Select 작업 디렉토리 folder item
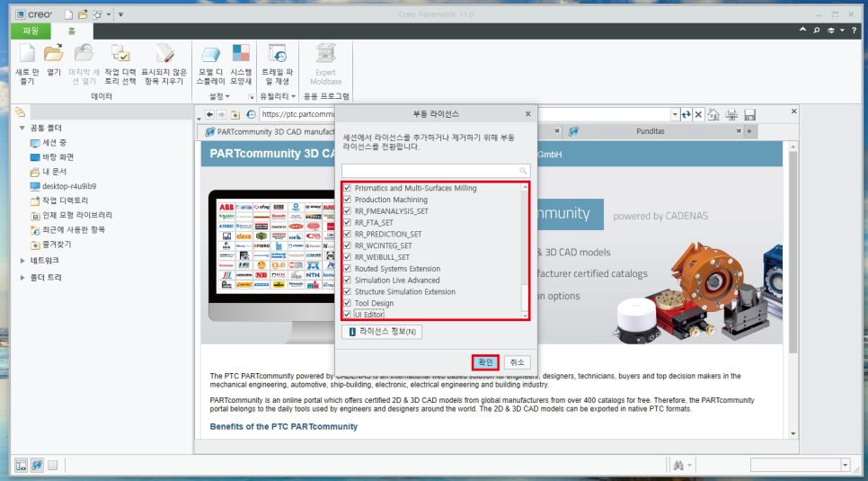Screen dimensions: 868x481 point(59,200)
